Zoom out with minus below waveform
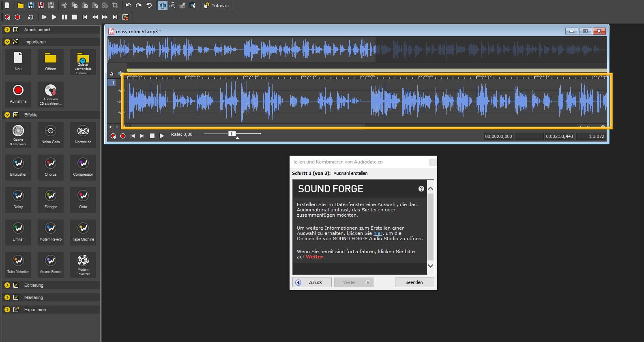 point(117,127)
